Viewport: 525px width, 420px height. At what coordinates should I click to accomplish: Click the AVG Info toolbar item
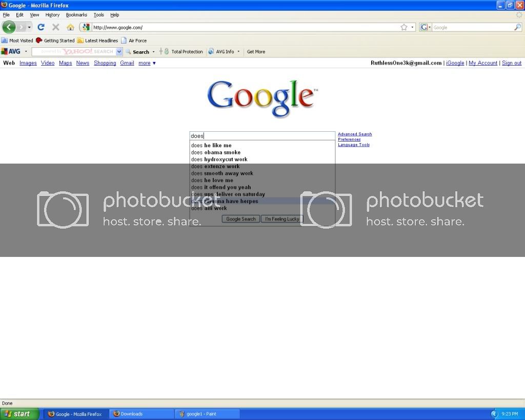tap(221, 52)
